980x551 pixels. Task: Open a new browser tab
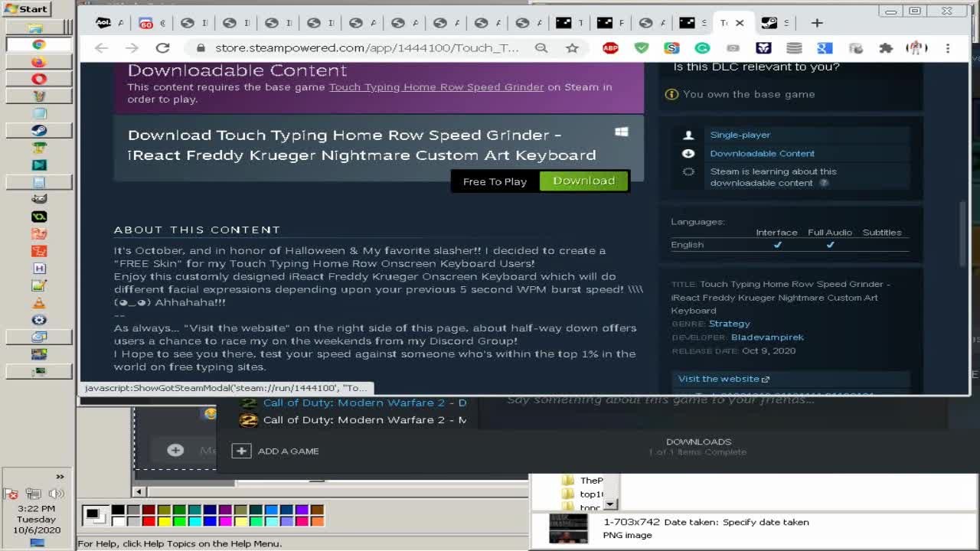(x=817, y=23)
